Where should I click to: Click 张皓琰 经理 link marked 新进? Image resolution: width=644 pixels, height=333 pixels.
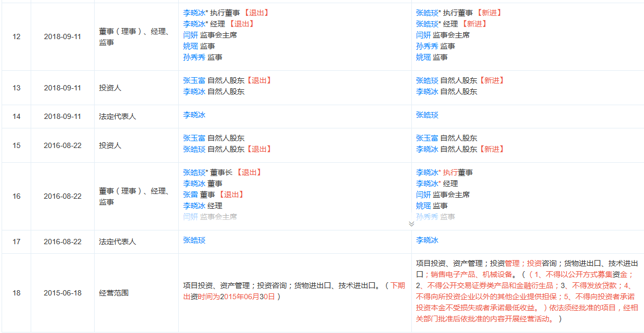tap(427, 24)
